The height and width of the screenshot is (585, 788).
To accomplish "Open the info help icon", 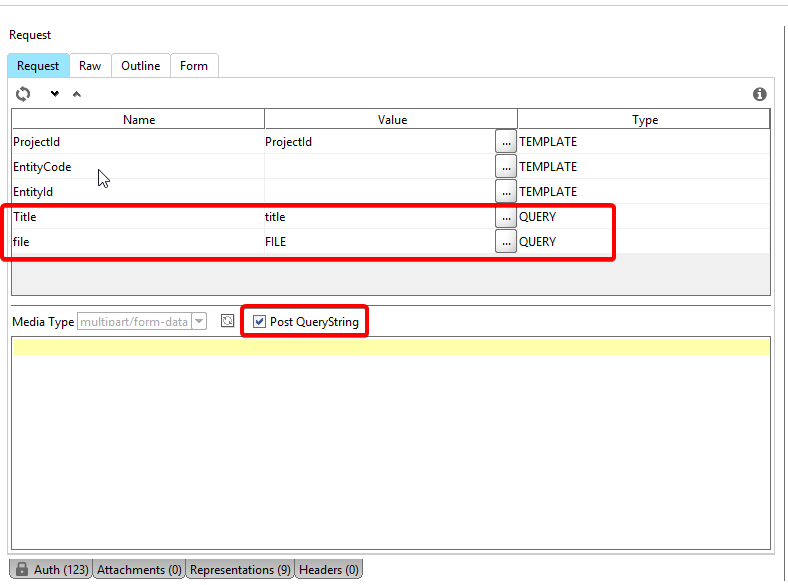I will (760, 94).
